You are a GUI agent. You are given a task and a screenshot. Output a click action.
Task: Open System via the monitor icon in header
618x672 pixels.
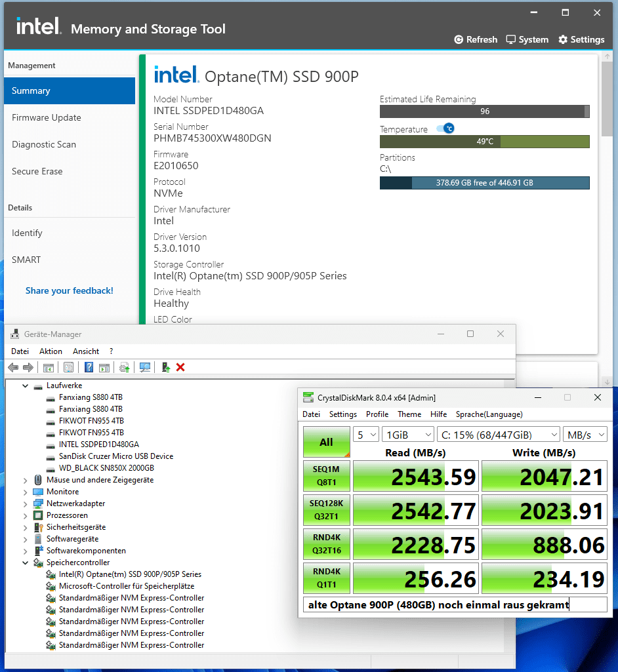[510, 39]
